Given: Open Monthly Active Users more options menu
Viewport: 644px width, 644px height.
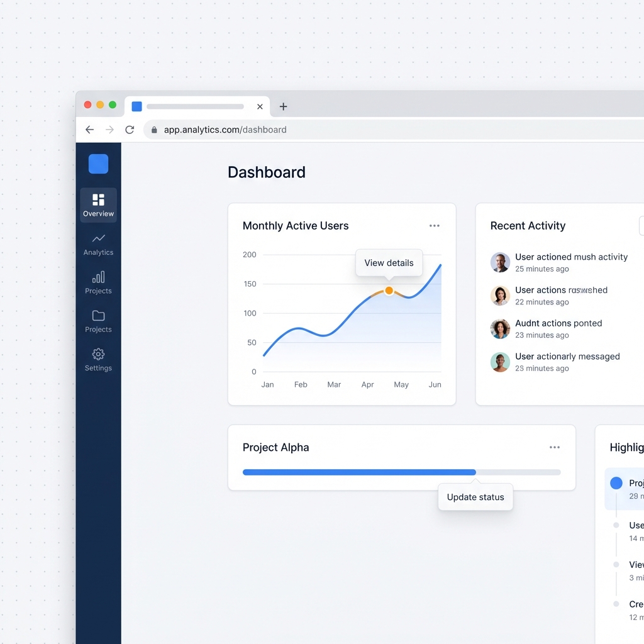Looking at the screenshot, I should 434,226.
